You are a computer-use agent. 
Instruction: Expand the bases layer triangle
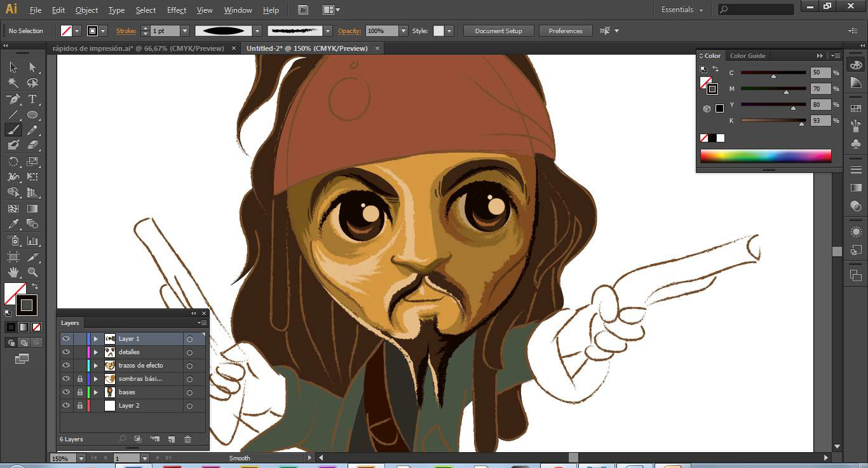pos(96,392)
